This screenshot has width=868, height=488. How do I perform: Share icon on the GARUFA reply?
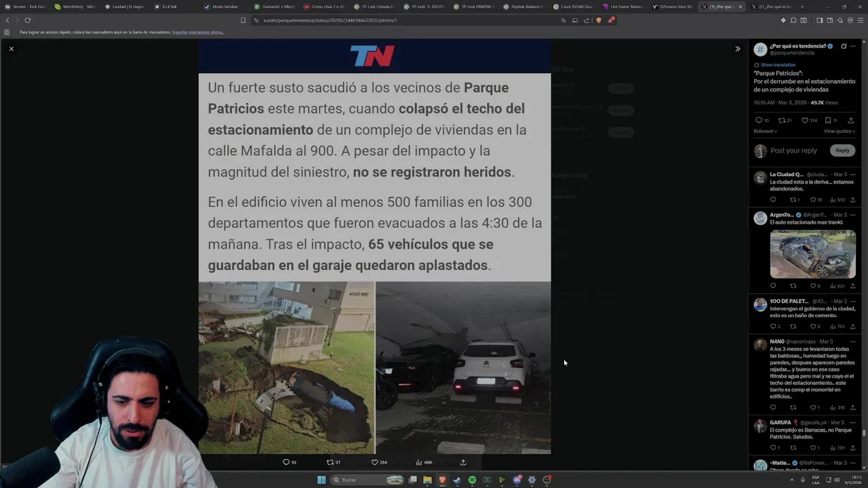[x=853, y=448]
